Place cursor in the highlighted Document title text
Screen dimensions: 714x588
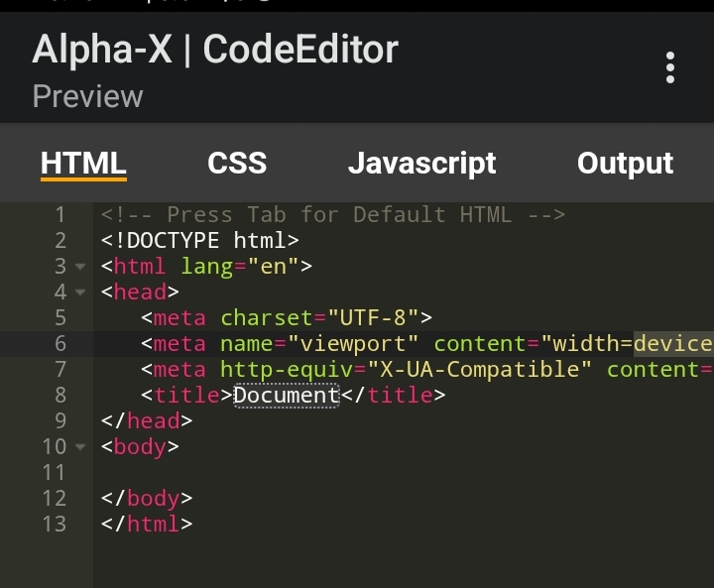pos(286,396)
